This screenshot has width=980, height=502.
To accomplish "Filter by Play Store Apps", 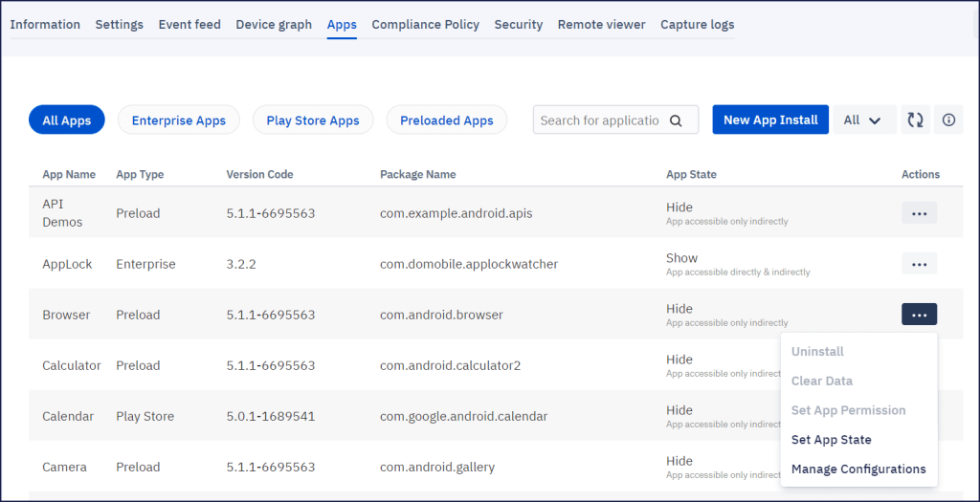I will (x=313, y=120).
